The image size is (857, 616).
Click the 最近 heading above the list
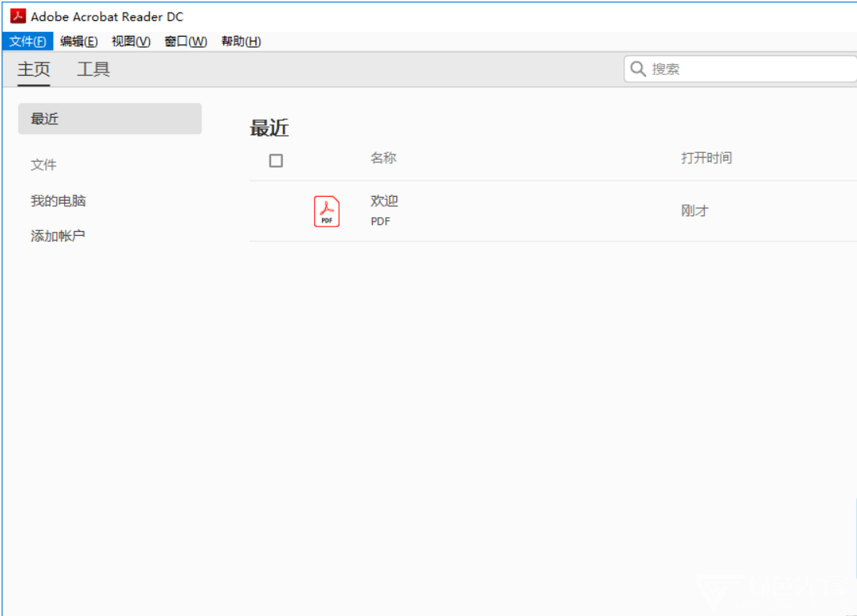click(269, 128)
